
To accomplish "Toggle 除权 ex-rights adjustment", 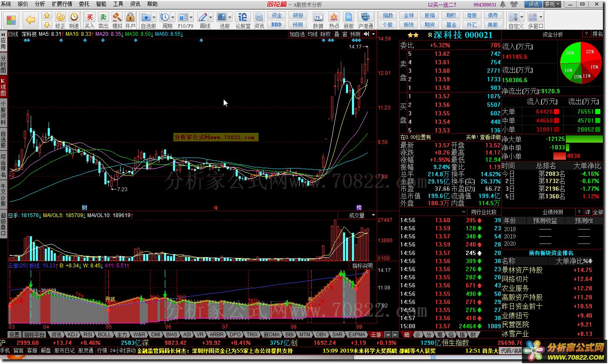I will click(326, 34).
